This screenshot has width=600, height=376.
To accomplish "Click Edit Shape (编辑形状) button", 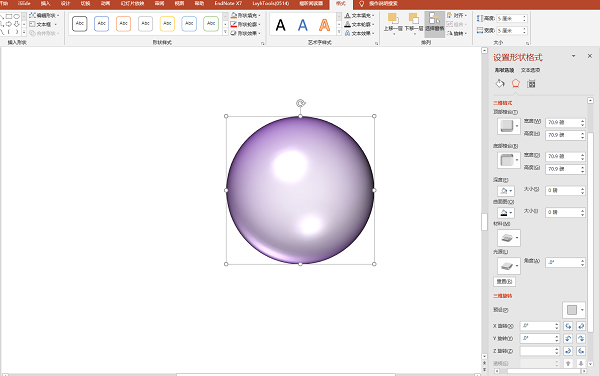I will coord(44,15).
